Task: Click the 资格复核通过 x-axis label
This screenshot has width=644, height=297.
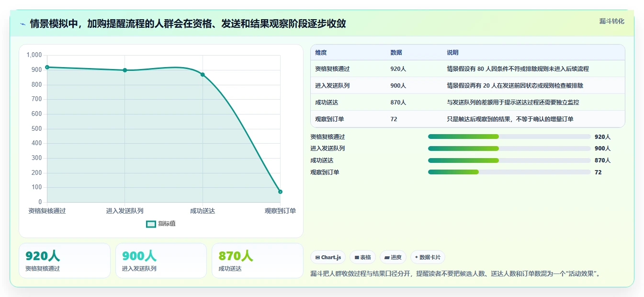Action: (x=47, y=211)
